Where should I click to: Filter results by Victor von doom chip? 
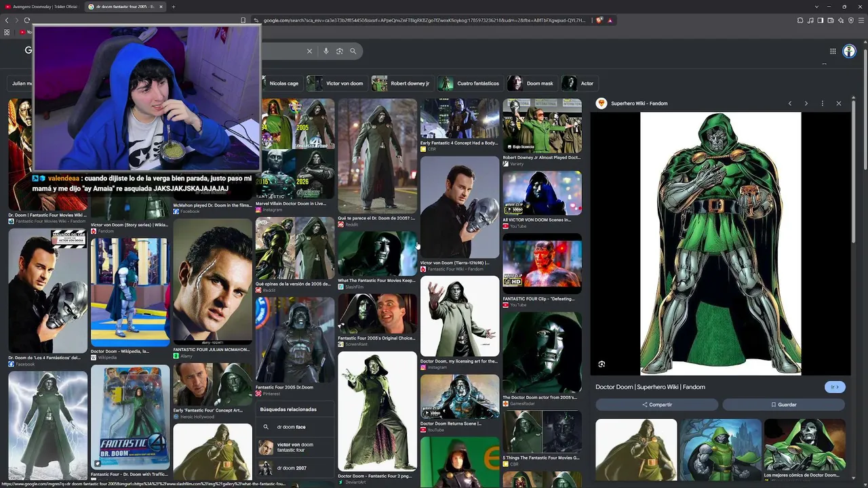point(336,83)
